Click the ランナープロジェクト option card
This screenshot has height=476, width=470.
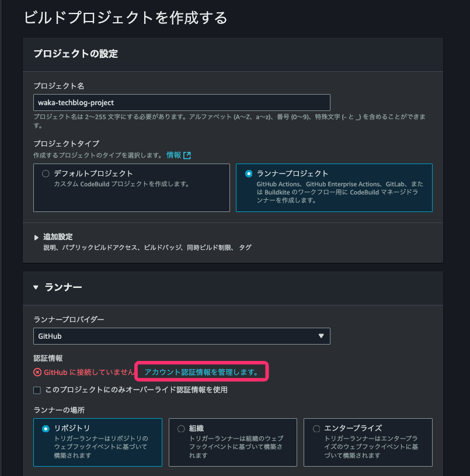[333, 187]
